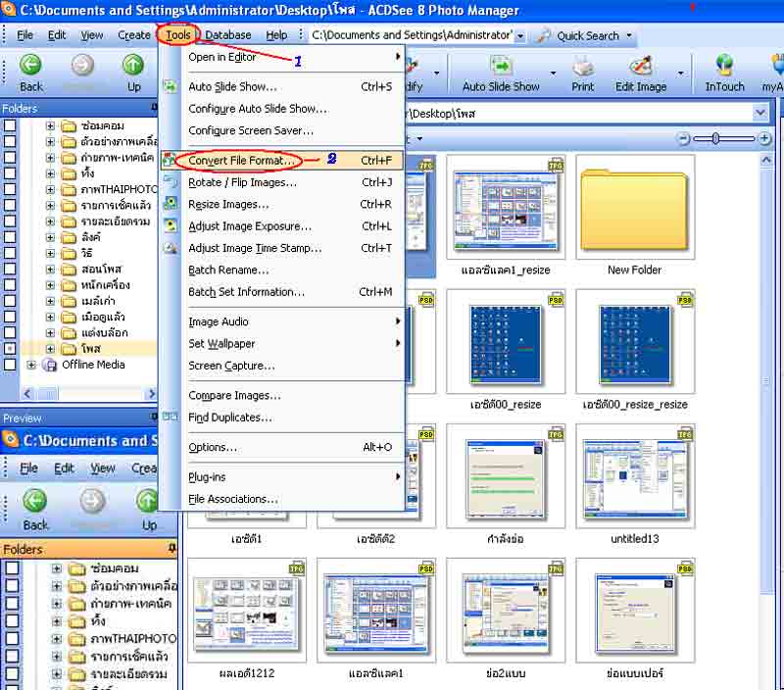Click the Rotate / Flip Images menu icon
This screenshot has width=784, height=690.
pos(171,181)
